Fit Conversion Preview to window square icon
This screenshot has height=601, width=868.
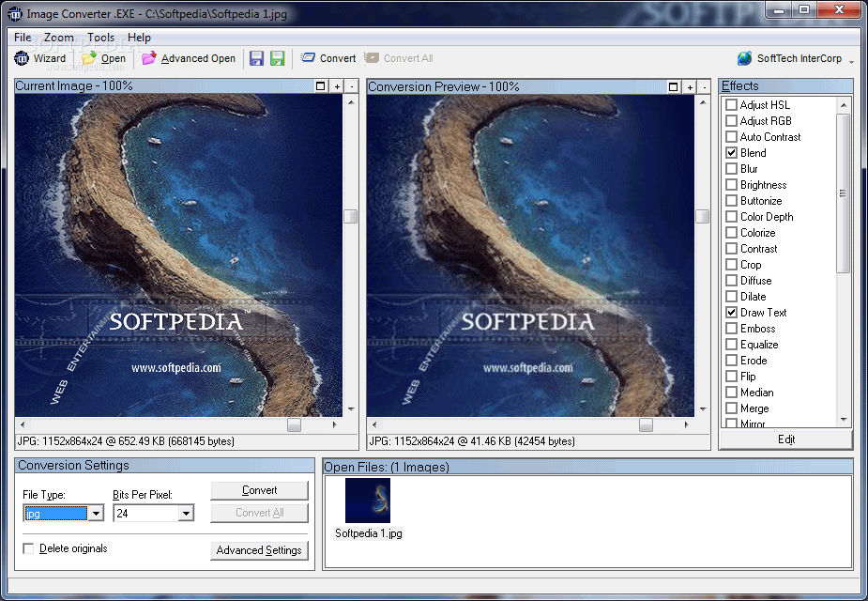tap(673, 86)
